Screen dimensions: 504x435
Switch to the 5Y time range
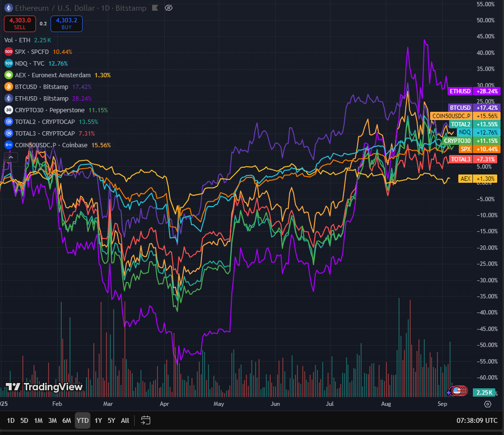[x=111, y=420]
